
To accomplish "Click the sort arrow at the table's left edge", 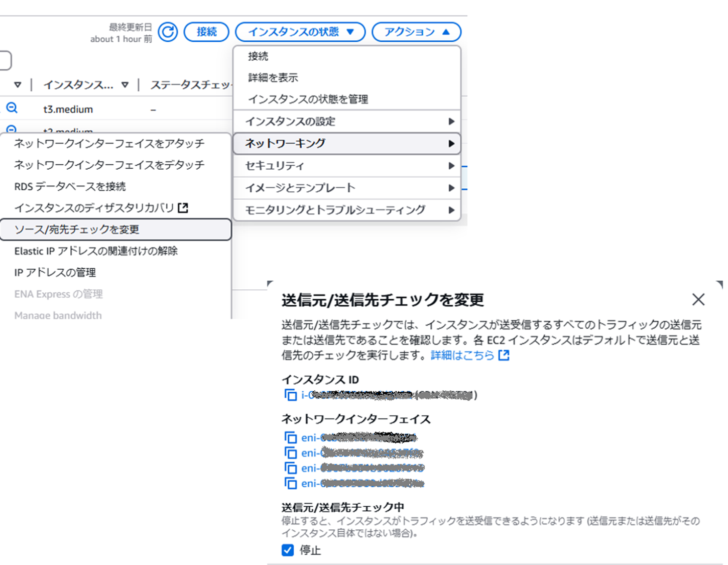I will click(18, 85).
